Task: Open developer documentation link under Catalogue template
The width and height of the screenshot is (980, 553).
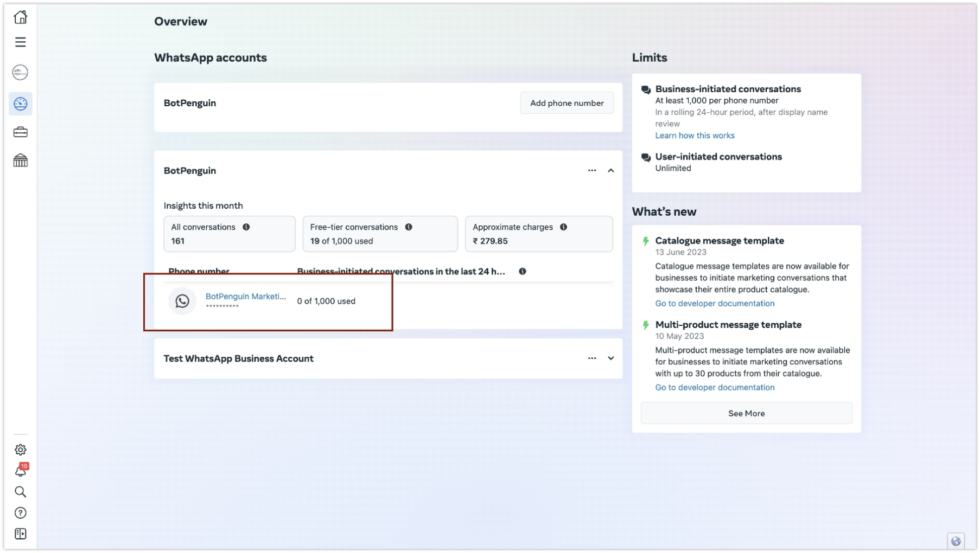Action: [x=715, y=304]
